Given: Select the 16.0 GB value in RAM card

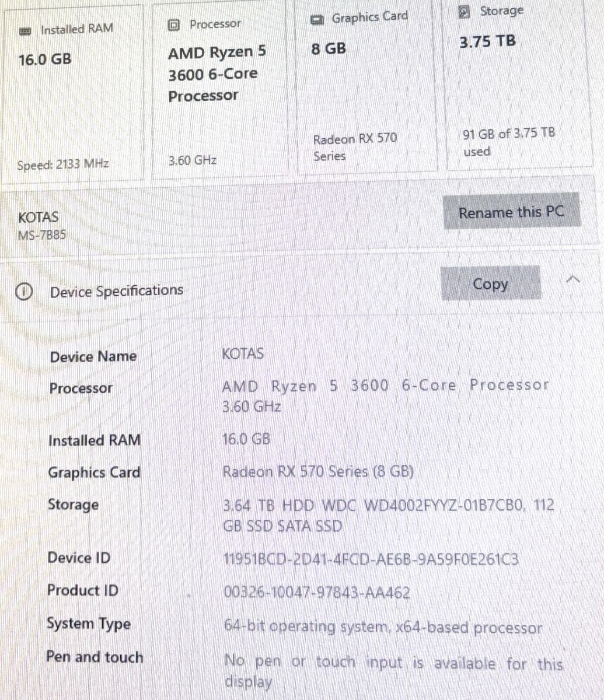Looking at the screenshot, I should click(x=45, y=60).
